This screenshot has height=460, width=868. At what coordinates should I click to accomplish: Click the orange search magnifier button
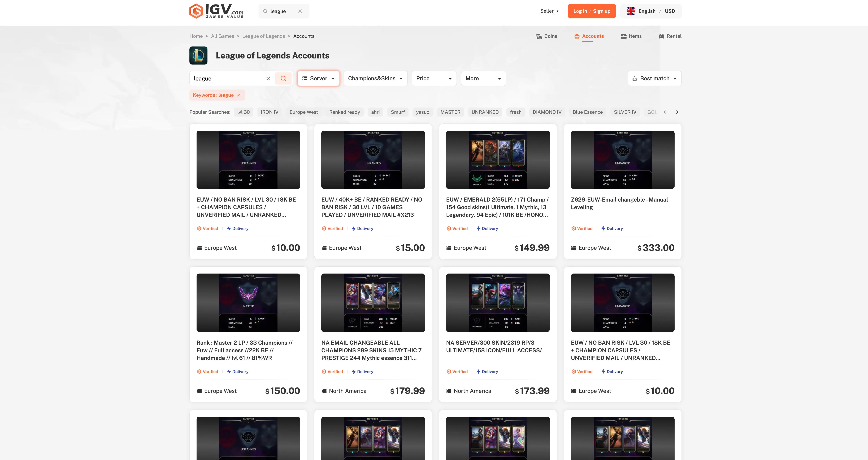click(283, 78)
